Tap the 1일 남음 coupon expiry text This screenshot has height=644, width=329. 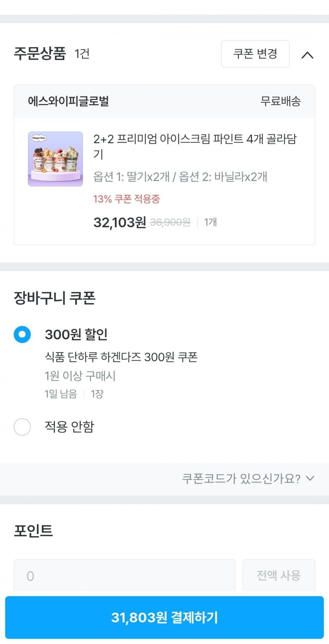61,394
